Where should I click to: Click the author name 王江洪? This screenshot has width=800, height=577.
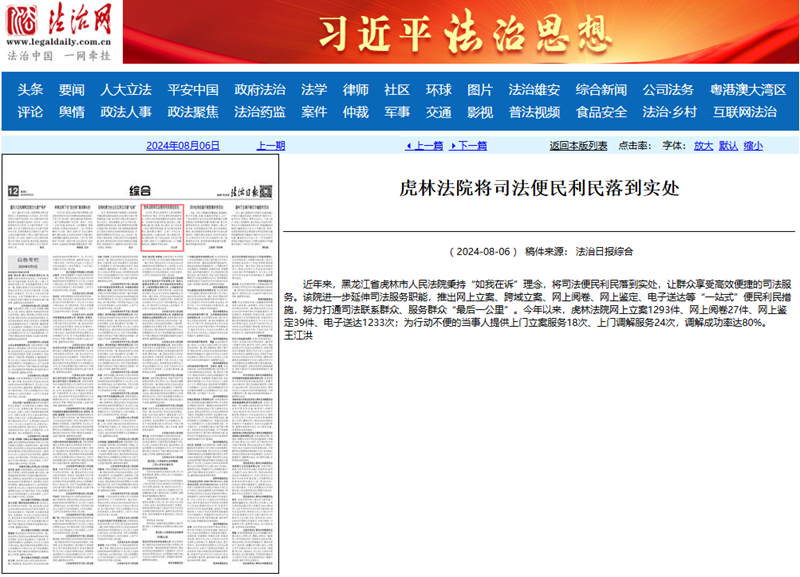(298, 335)
